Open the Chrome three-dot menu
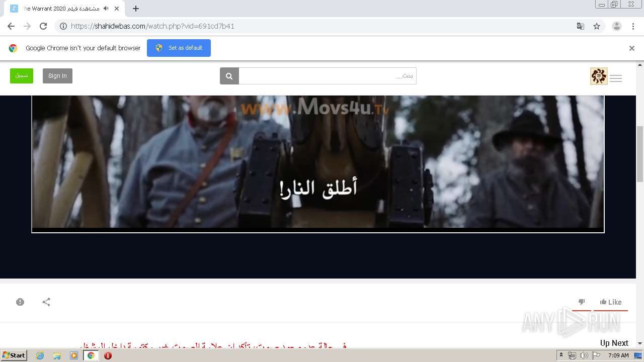644x362 pixels. pyautogui.click(x=633, y=26)
